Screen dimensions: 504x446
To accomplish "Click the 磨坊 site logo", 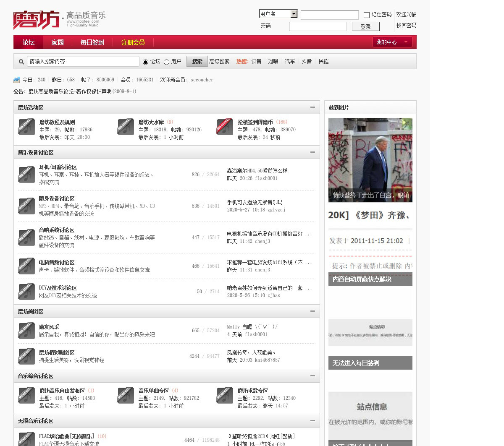I will pyautogui.click(x=37, y=20).
